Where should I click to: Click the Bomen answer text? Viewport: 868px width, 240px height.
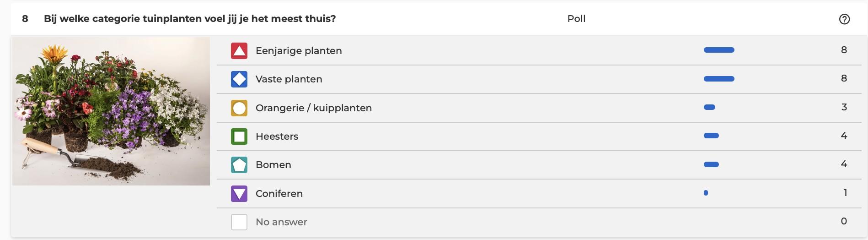273,165
